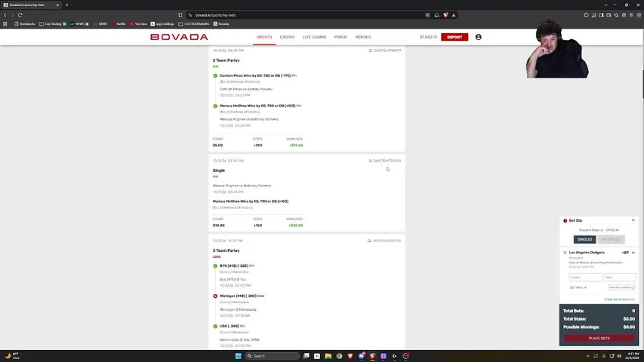Open the taskbar weather widget
Screen dimensions: 644x362
(x=11, y=356)
